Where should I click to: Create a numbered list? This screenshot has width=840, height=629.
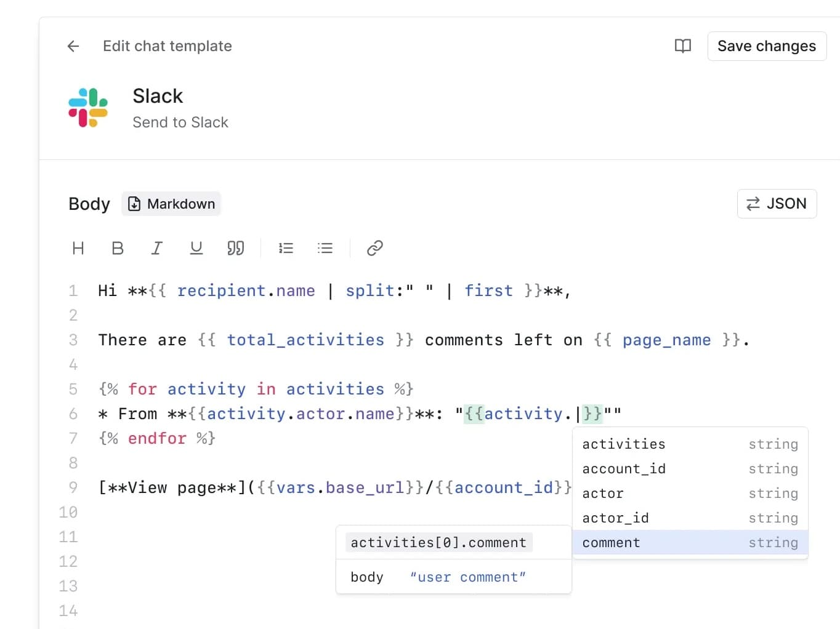point(286,248)
